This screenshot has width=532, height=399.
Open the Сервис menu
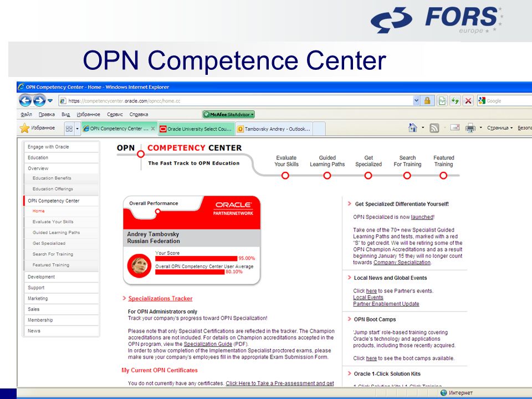coord(115,114)
